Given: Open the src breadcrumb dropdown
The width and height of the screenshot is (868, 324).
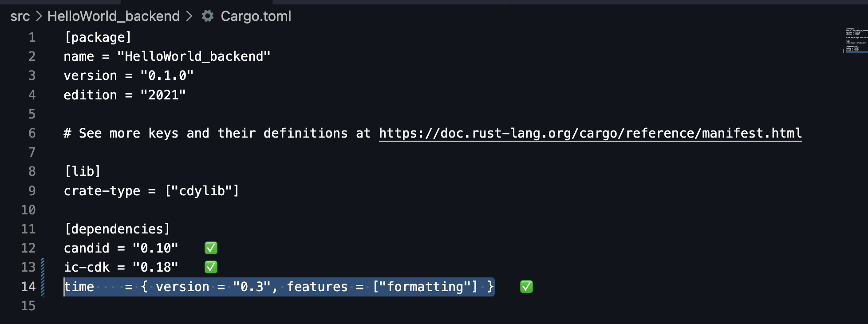Looking at the screenshot, I should coord(20,16).
